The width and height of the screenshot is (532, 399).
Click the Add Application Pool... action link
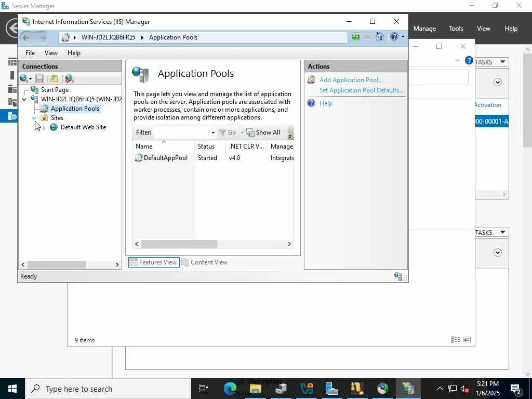(x=351, y=80)
